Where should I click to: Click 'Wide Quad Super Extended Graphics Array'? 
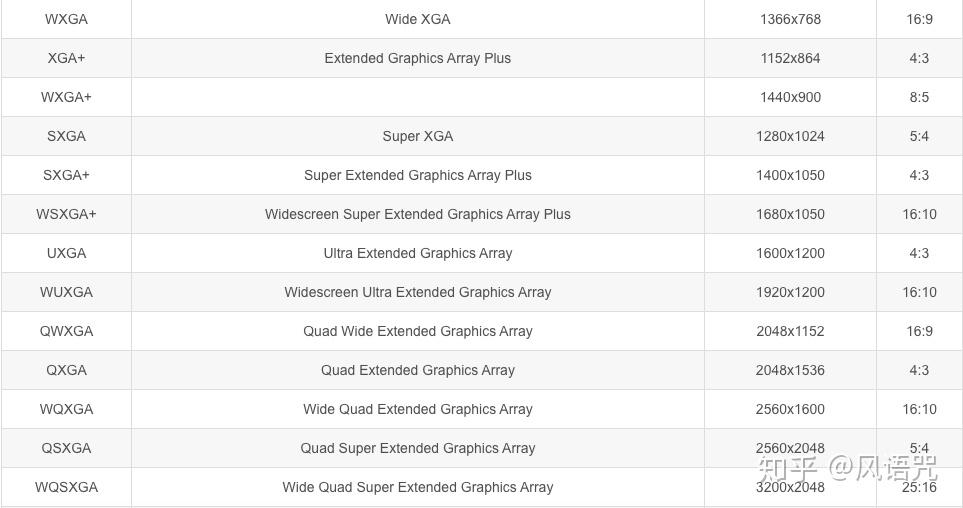(417, 487)
